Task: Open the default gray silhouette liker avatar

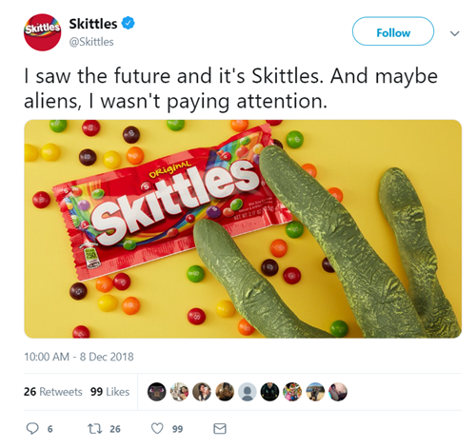Action: pos(248,392)
